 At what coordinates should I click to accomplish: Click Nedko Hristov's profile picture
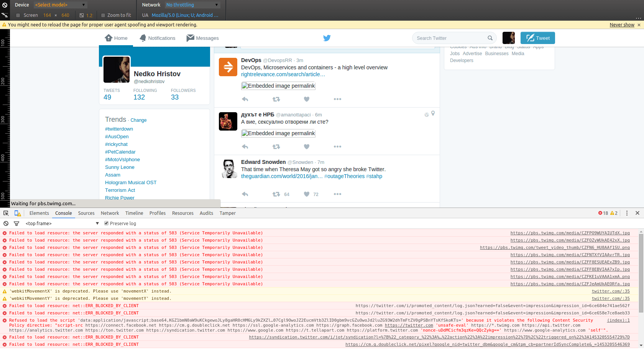pyautogui.click(x=117, y=70)
